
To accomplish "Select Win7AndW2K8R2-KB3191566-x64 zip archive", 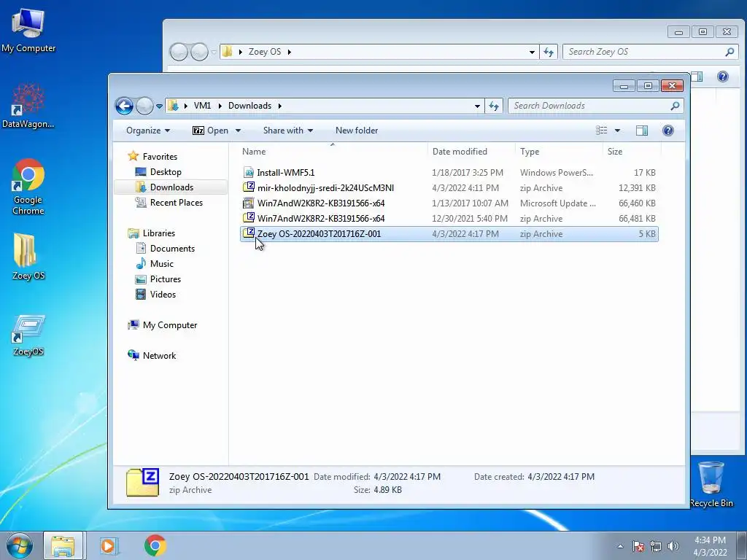I will click(449, 218).
